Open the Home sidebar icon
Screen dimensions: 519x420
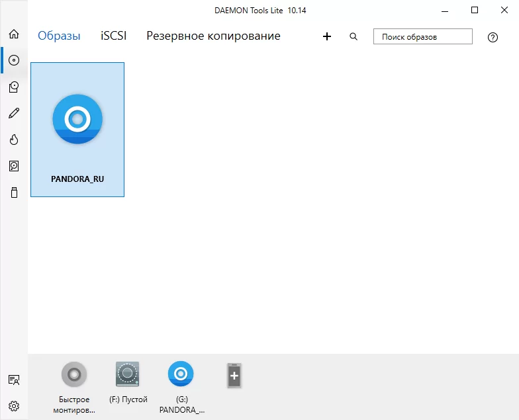point(14,34)
